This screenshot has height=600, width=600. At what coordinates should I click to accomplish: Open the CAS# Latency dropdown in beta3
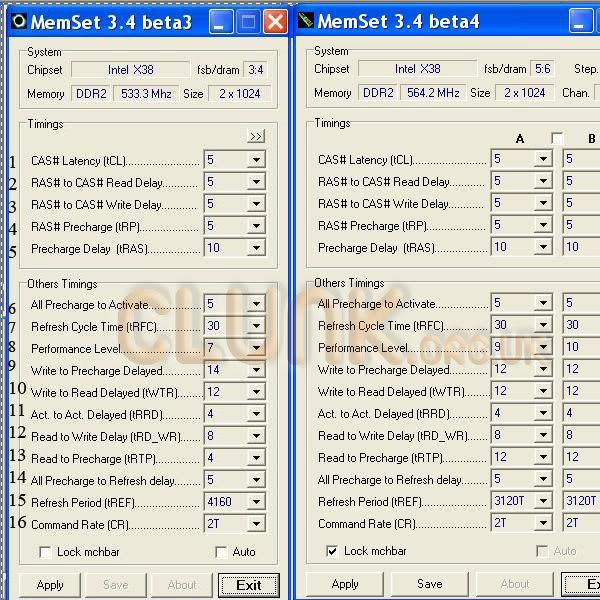coord(256,161)
